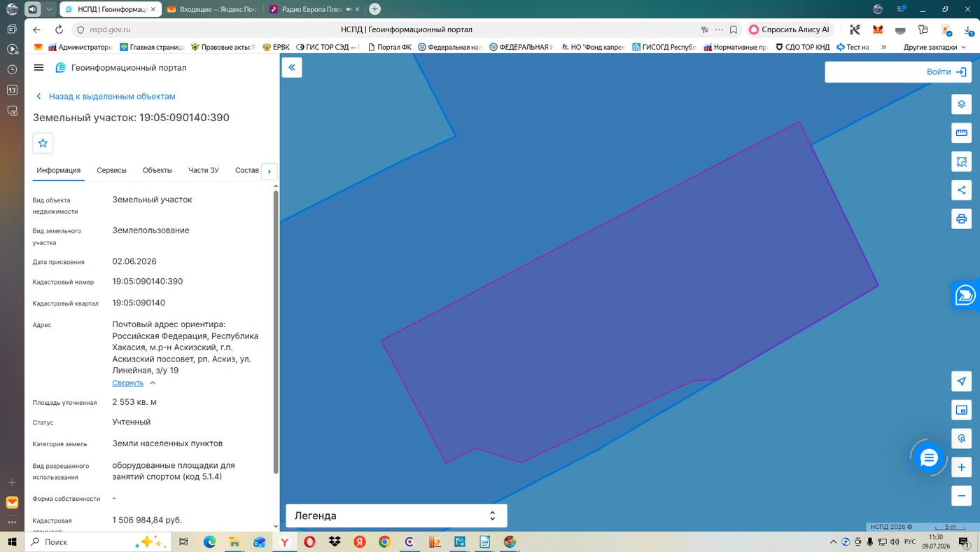Open the hamburger menu of Геоинформационный портал
Screen dimensions: 980x552
coord(38,68)
